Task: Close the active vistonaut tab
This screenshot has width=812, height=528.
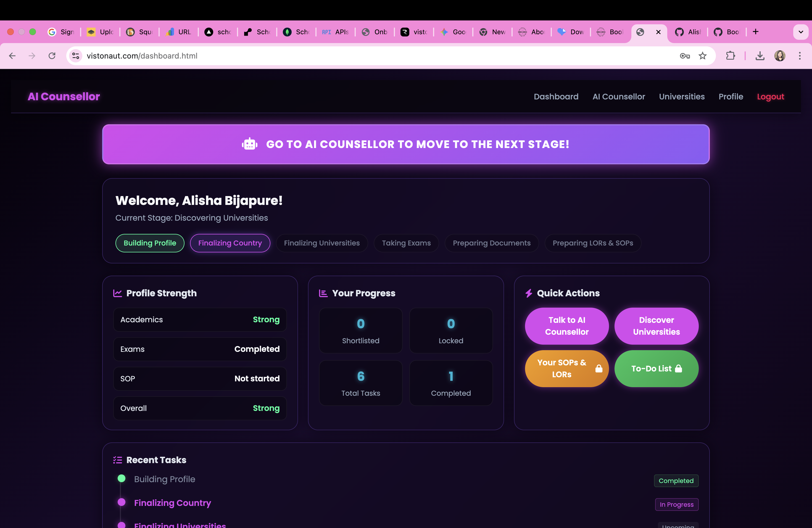Action: pyautogui.click(x=658, y=32)
